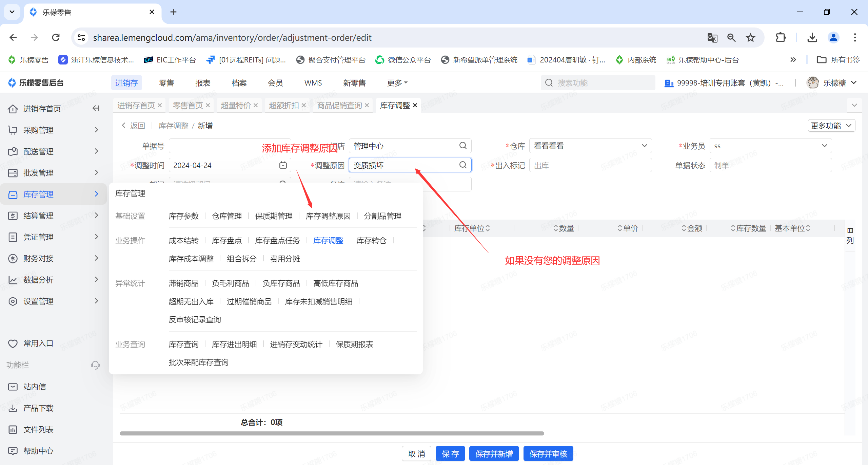Close the 零售首页 tab
Viewport: 868px width, 465px height.
pos(208,106)
